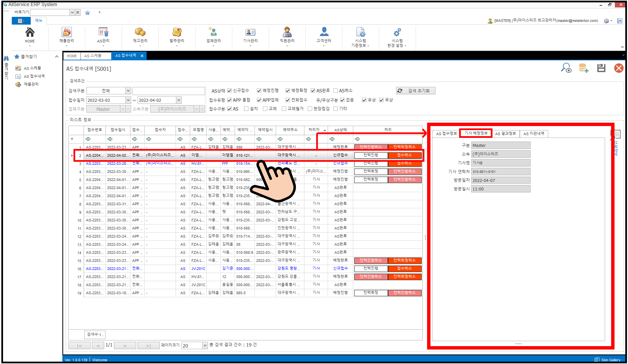
Task: Click the blue file menu button
Action: tap(21, 21)
